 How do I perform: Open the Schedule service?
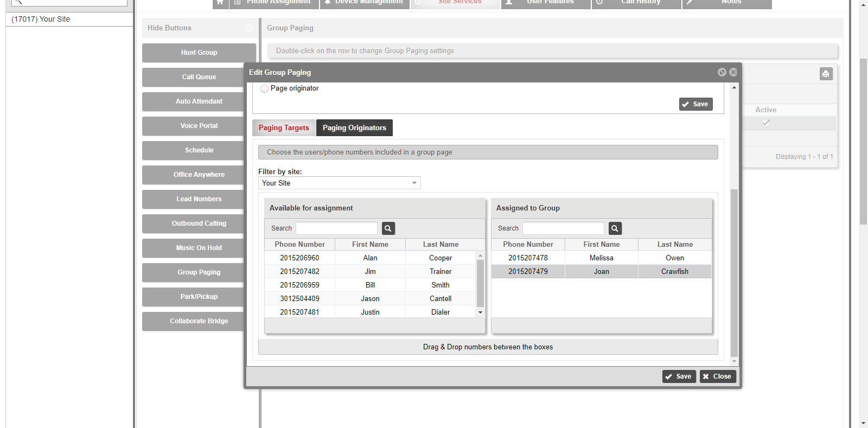click(x=193, y=150)
